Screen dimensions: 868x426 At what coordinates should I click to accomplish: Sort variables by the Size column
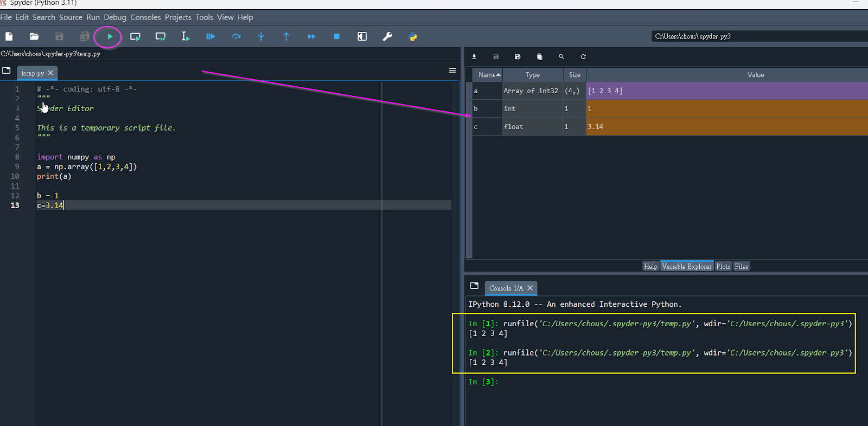(575, 75)
